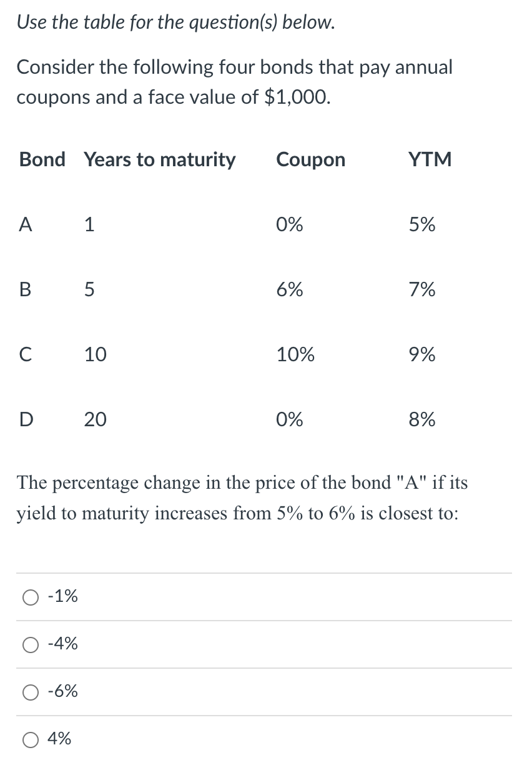
Task: Select the Bond C row label
Action: (25, 354)
